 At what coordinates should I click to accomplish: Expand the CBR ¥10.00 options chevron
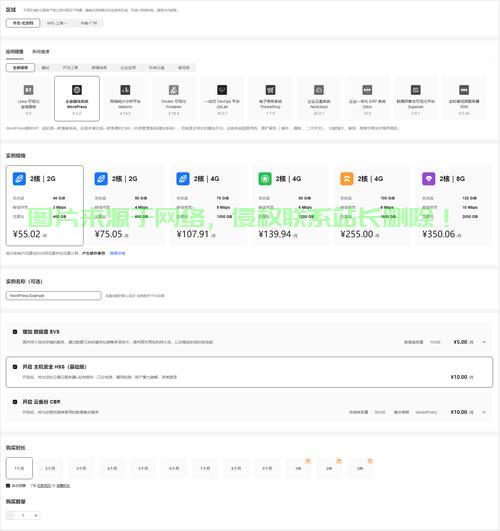[484, 412]
